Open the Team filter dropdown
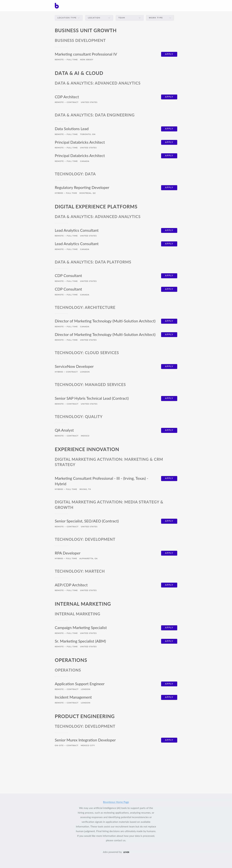The image size is (232, 868). [x=130, y=18]
